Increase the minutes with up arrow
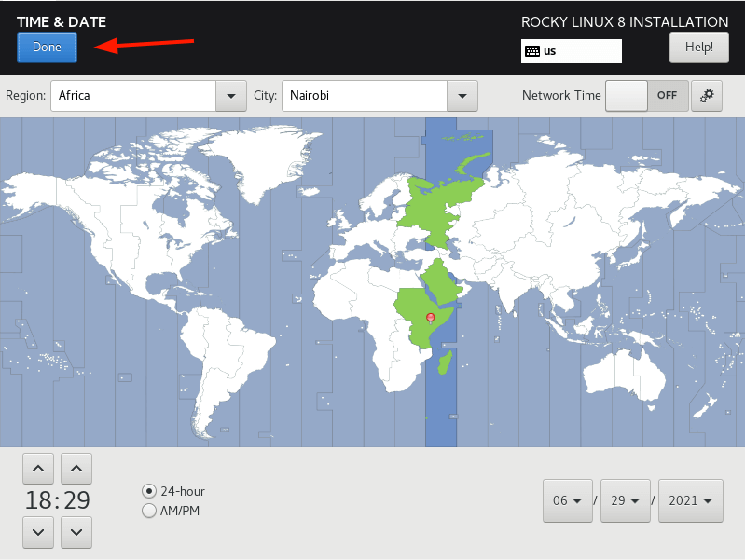 pos(76,469)
